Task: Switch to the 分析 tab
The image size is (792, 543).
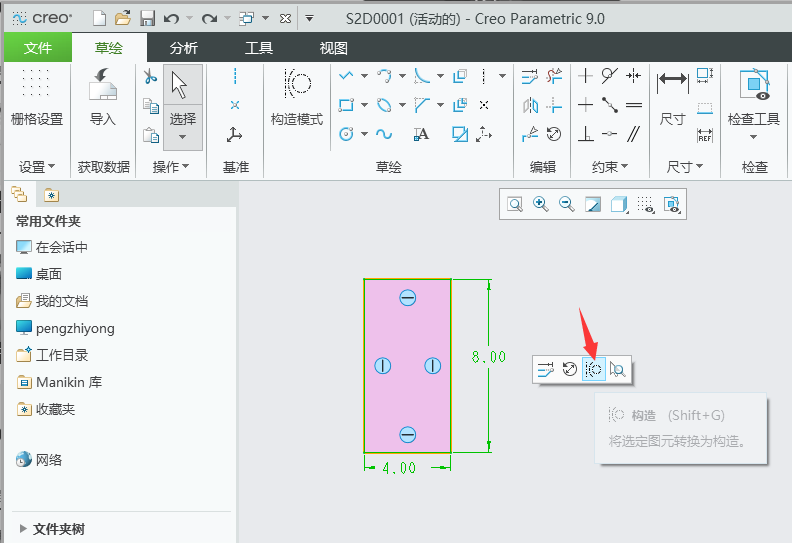Action: (x=183, y=48)
